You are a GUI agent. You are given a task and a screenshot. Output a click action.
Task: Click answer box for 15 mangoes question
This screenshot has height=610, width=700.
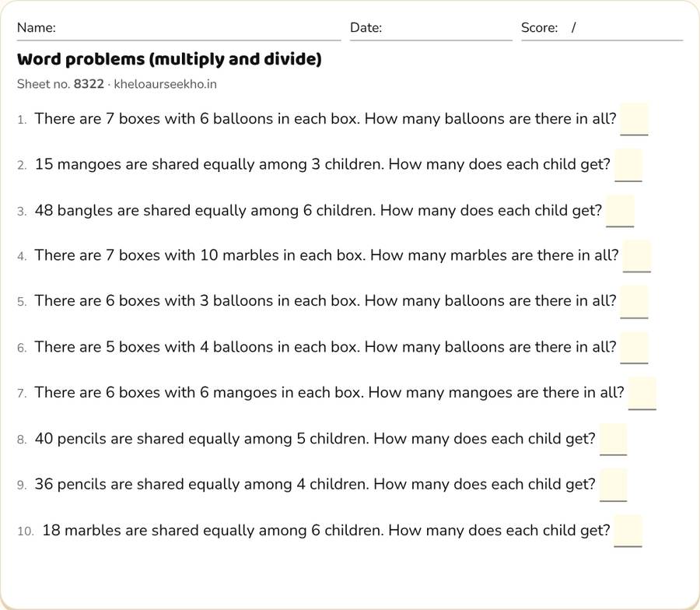pyautogui.click(x=628, y=165)
